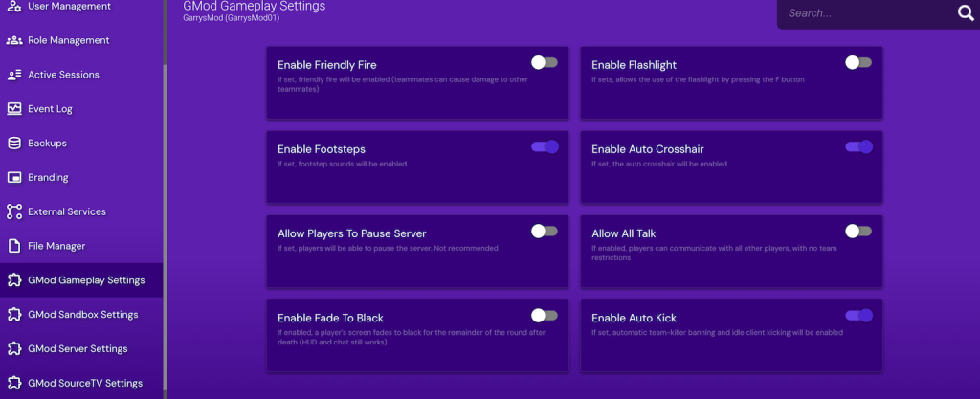
Task: Turn off the Enable Auto Kick toggle
Action: 858,315
